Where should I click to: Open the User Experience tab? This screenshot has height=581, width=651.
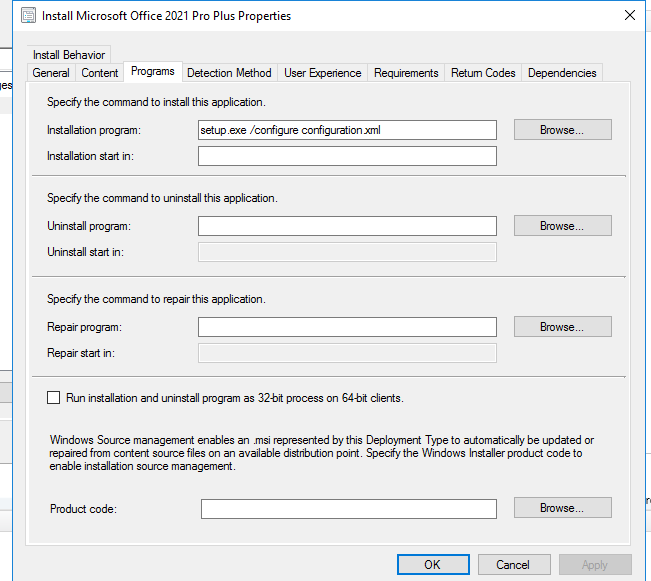pyautogui.click(x=323, y=73)
